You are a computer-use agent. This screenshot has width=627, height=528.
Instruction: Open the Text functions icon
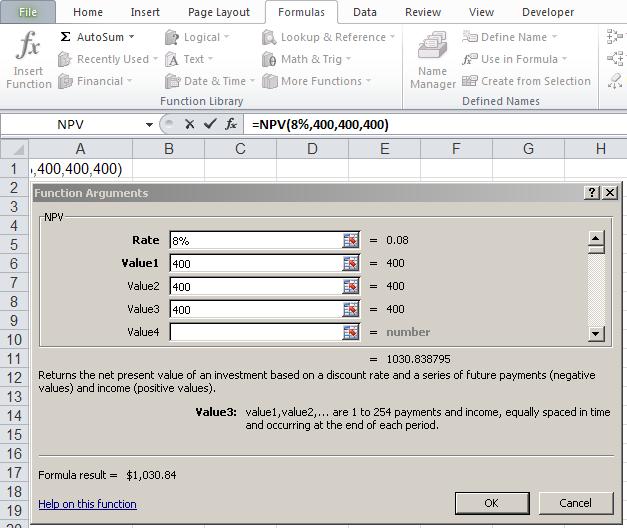click(x=172, y=59)
